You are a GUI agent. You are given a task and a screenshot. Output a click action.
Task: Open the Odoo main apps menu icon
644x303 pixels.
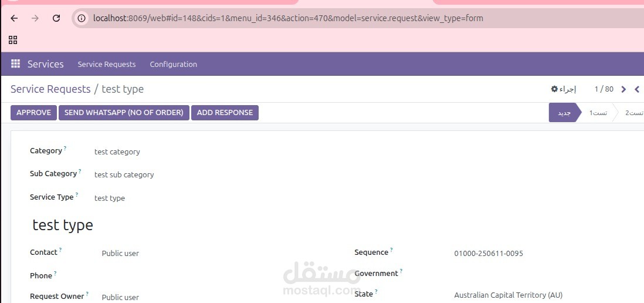pyautogui.click(x=15, y=64)
